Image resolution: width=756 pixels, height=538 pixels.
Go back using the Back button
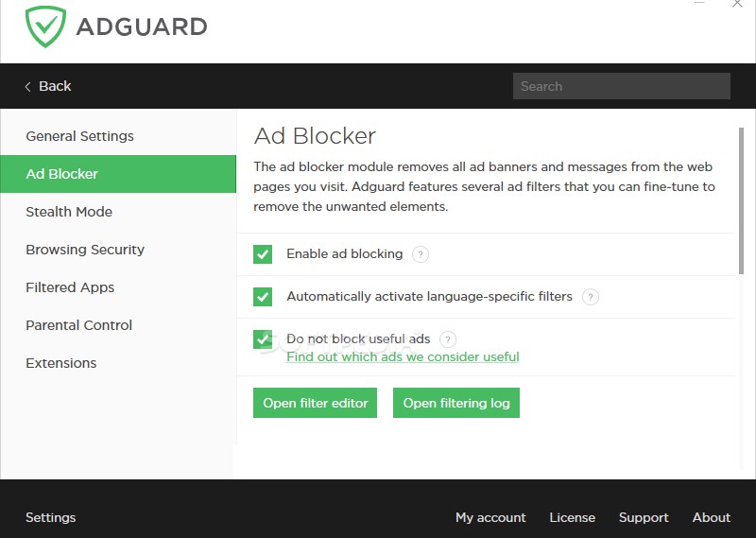click(x=48, y=86)
